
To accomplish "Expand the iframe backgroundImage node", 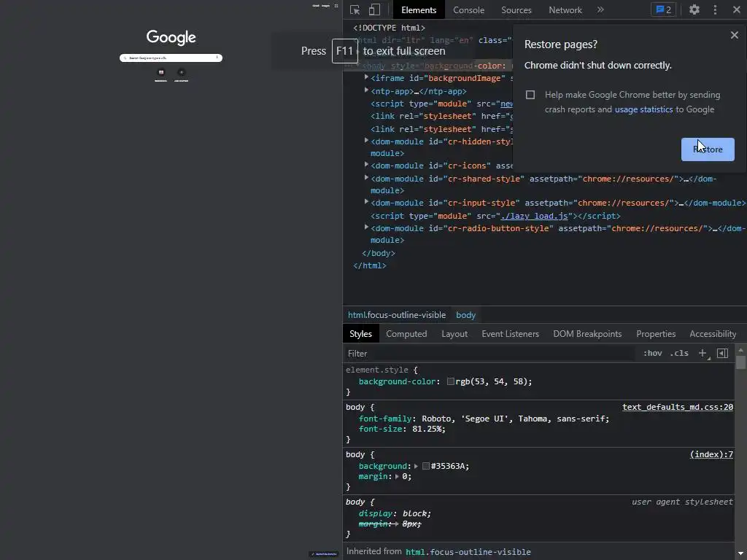I will 366,77.
